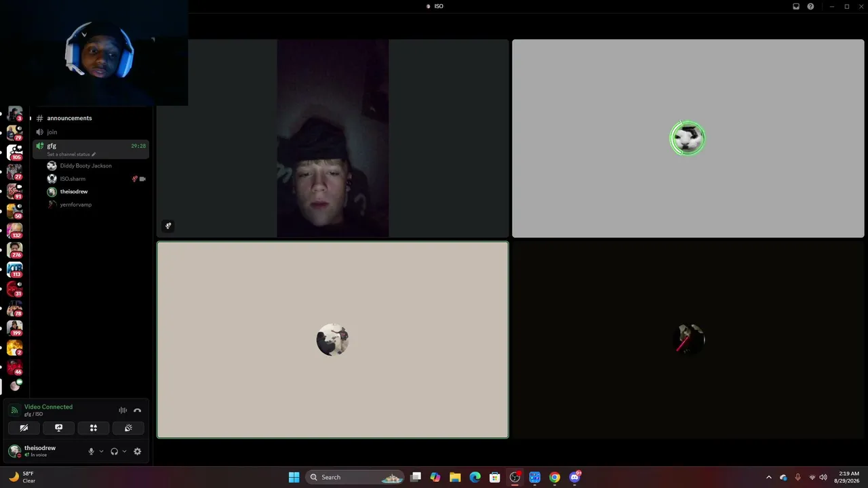Open the Discord help question mark icon
Image resolution: width=868 pixels, height=488 pixels.
coord(810,6)
